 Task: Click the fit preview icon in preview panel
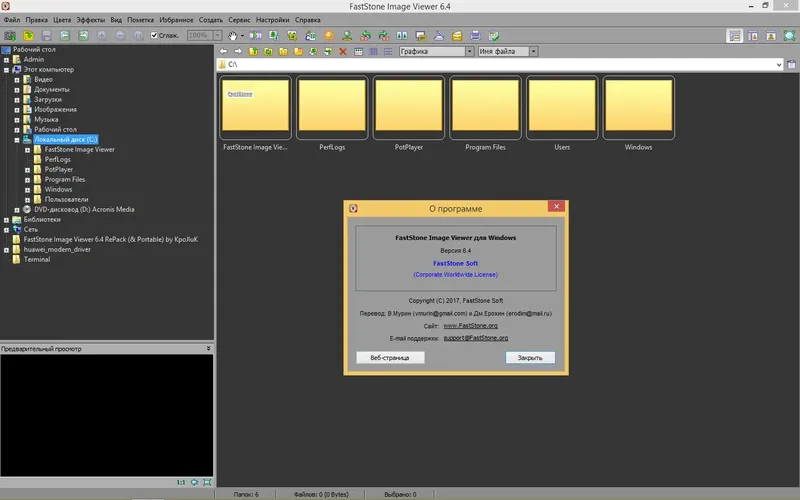pos(194,482)
